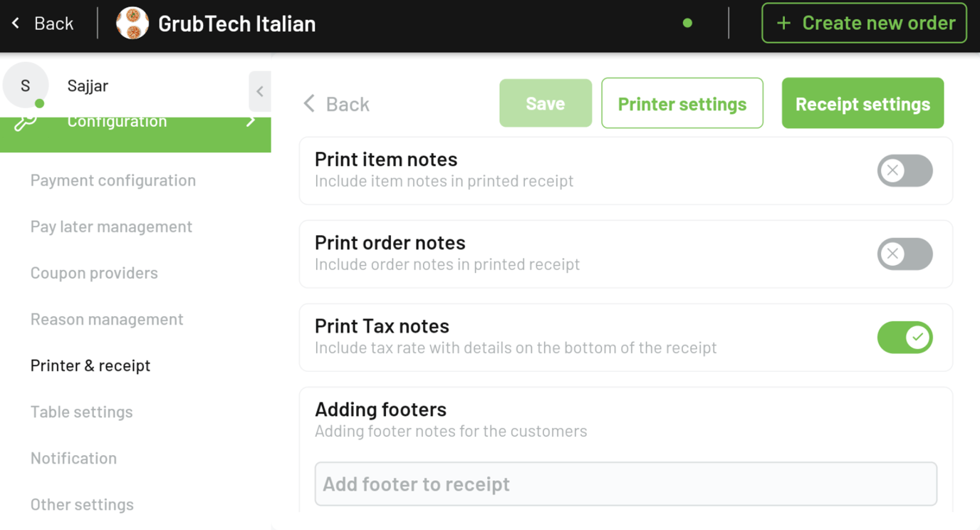Switch to Printer settings
Image resolution: width=980 pixels, height=530 pixels.
click(x=682, y=103)
